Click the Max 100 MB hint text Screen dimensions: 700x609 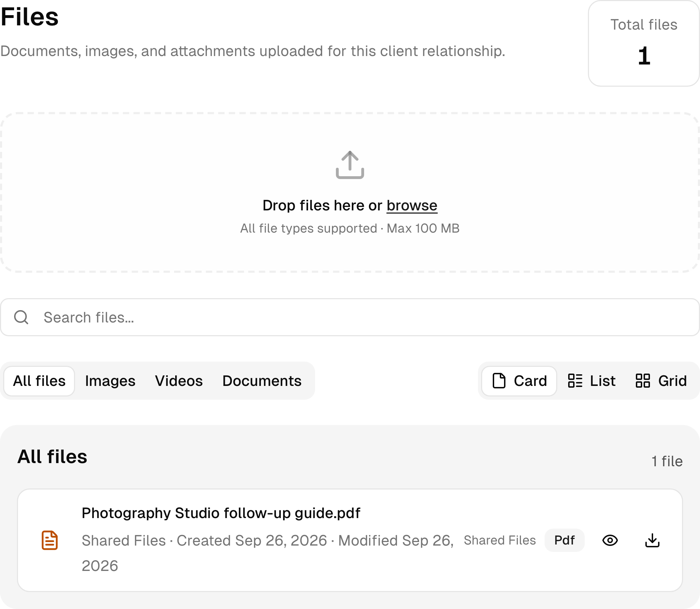(x=423, y=228)
